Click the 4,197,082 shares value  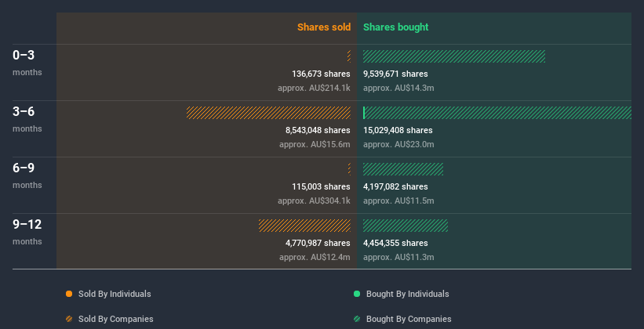[395, 186]
